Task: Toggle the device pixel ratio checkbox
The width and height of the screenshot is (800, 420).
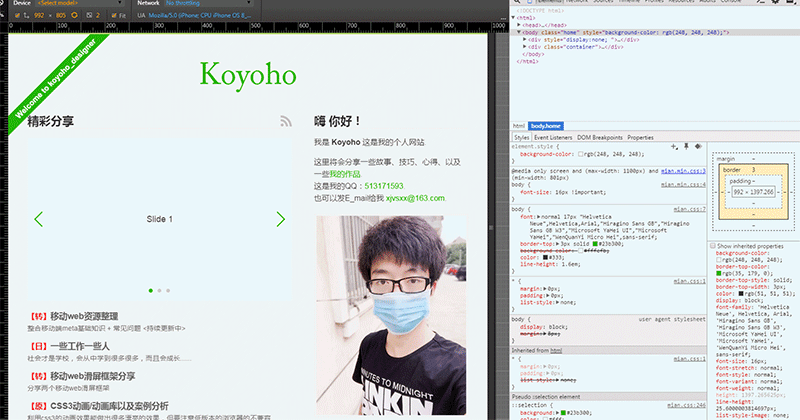Action: coord(89,15)
